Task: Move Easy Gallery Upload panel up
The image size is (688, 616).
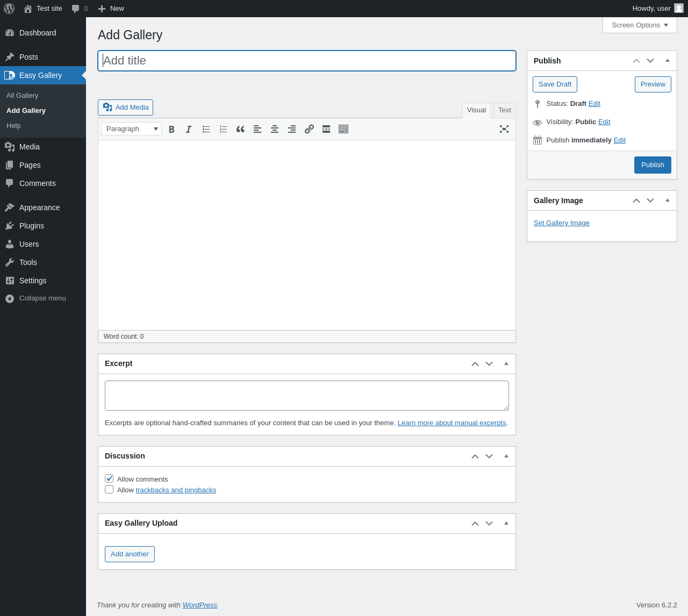Action: coord(475,524)
